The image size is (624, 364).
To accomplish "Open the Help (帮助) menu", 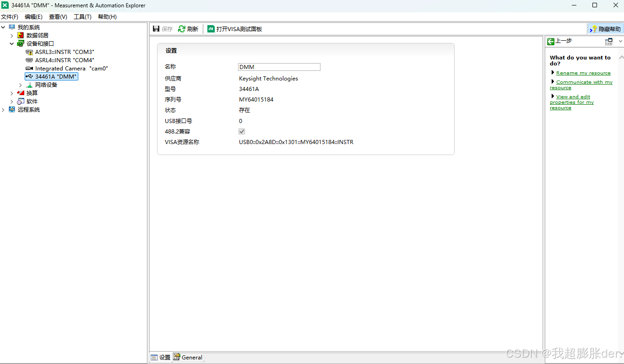I will (x=107, y=17).
